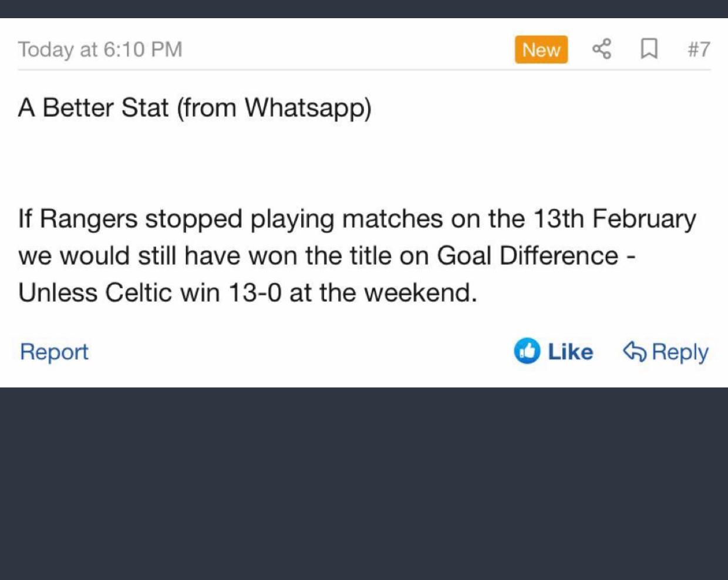
Task: Click the word 'Rangers' in the post
Action: (89, 219)
